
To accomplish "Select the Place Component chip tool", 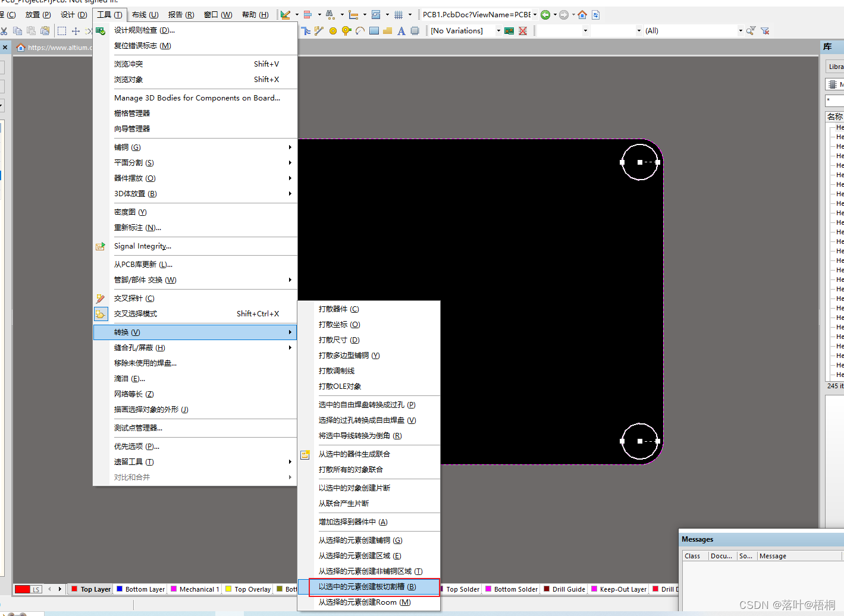I will [415, 31].
